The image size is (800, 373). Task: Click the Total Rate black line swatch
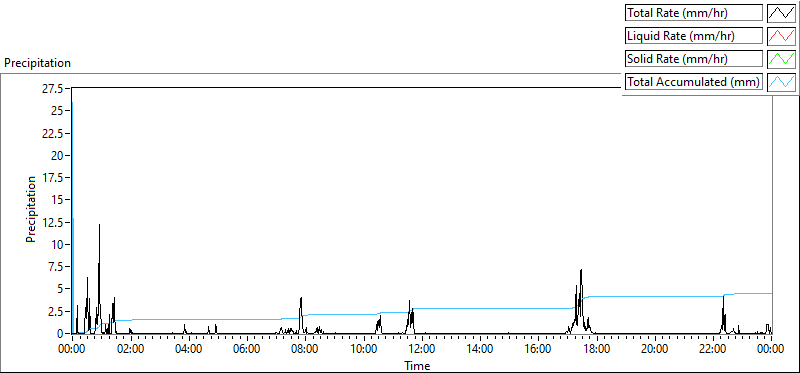pyautogui.click(x=781, y=13)
